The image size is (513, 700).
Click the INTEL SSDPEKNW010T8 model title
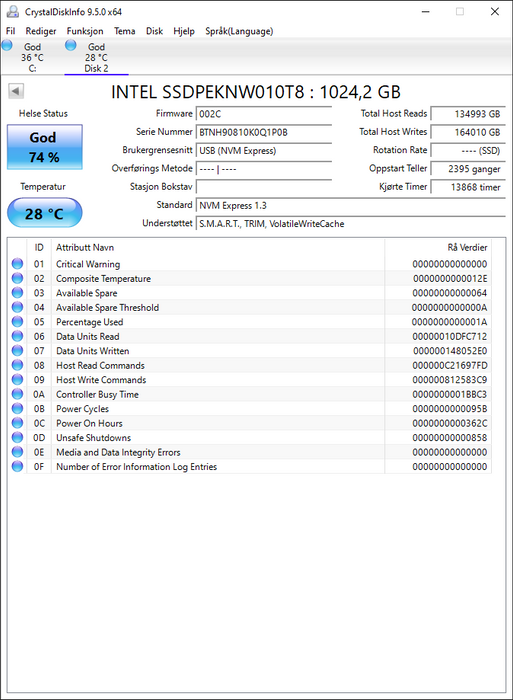pyautogui.click(x=256, y=92)
